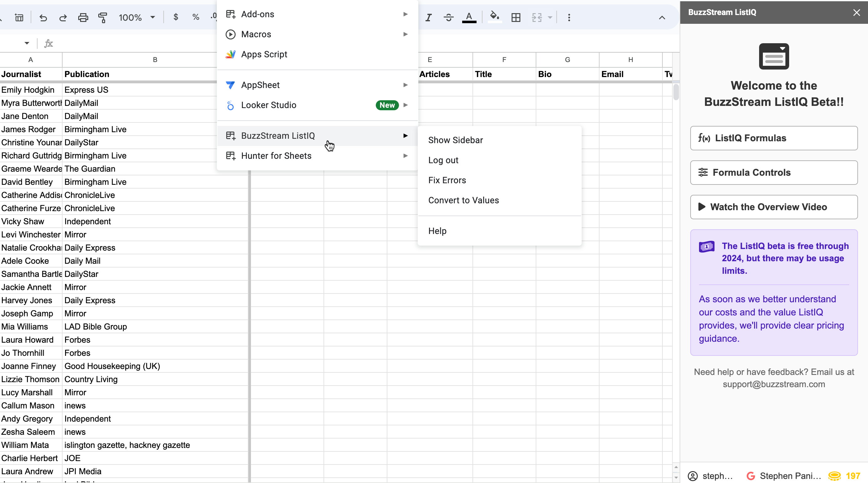Select the paint format roller icon
Viewport: 868px width, 483px height.
click(103, 18)
